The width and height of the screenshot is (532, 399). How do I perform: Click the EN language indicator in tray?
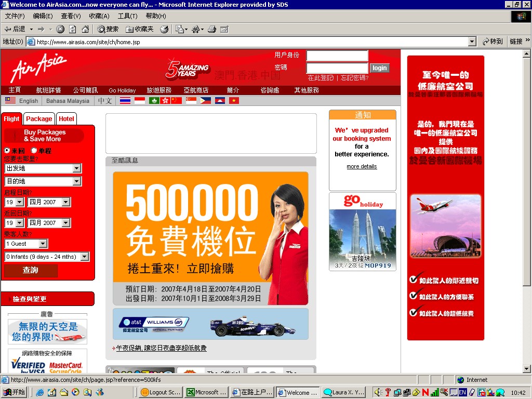pyautogui.click(x=462, y=392)
